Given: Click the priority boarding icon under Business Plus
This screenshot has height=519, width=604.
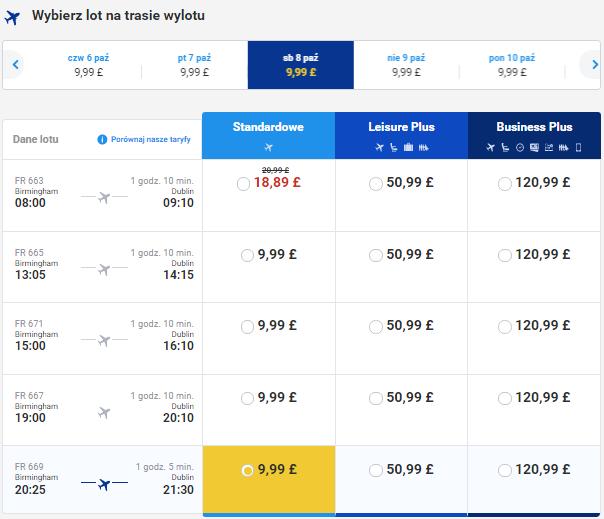Looking at the screenshot, I should pyautogui.click(x=564, y=148).
